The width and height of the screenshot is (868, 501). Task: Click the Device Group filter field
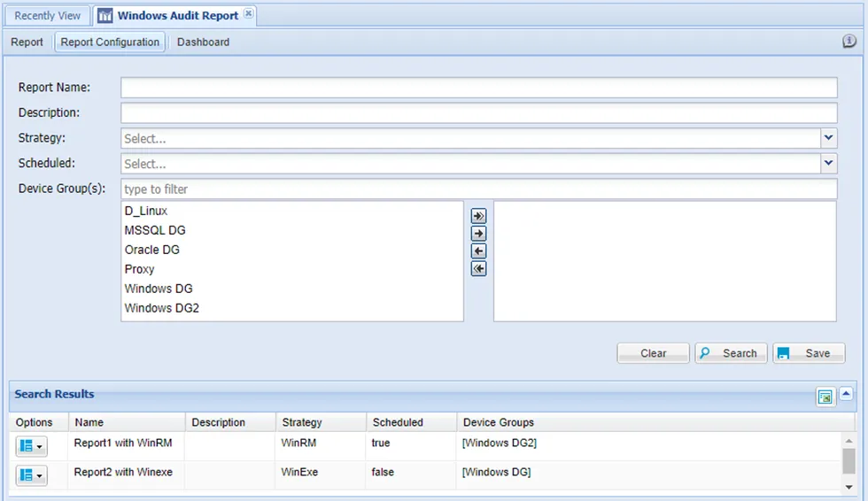(x=479, y=189)
